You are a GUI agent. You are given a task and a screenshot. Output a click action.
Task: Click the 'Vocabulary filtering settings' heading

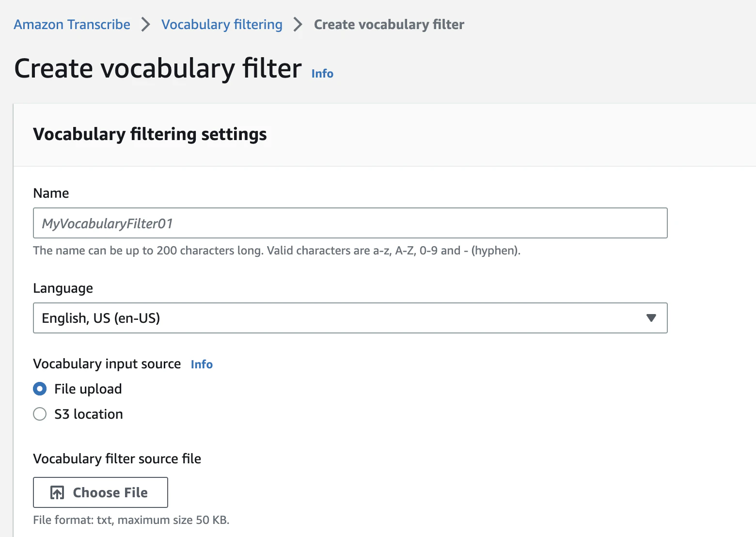150,134
